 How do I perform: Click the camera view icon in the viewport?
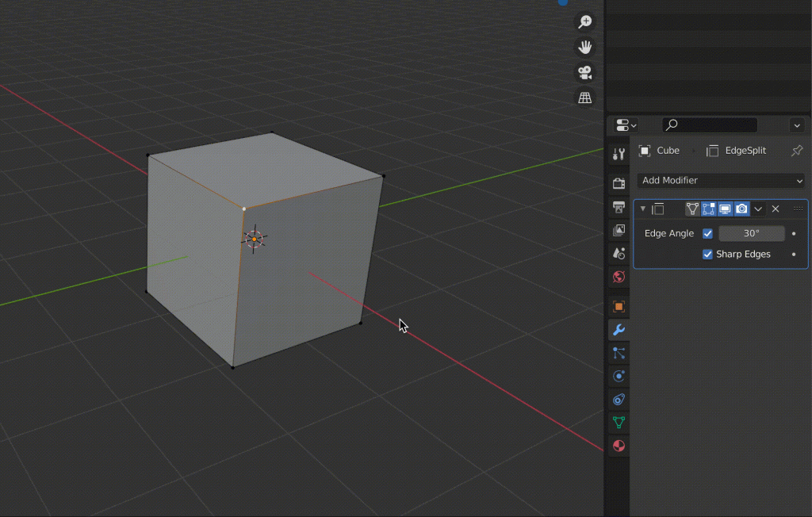click(x=584, y=72)
